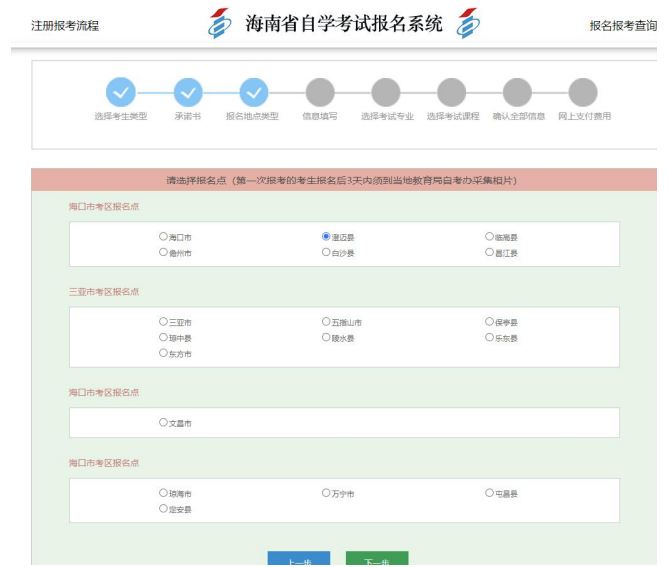Screen dimensions: 669x567
Task: Click the gray 选择考试专业 step circle
Action: pos(386,93)
